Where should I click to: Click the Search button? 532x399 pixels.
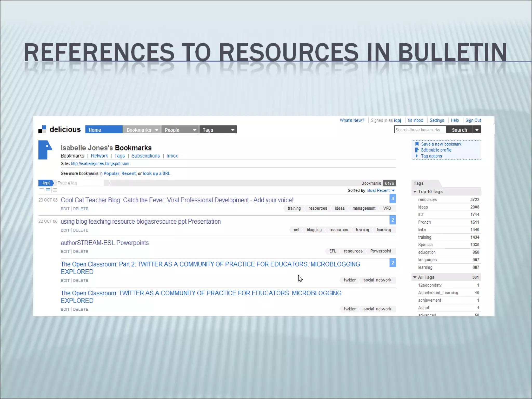459,130
